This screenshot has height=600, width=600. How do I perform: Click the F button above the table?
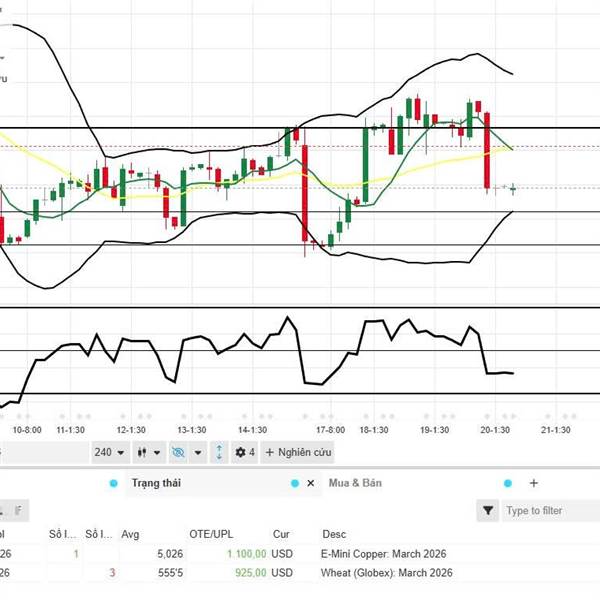click(18, 510)
